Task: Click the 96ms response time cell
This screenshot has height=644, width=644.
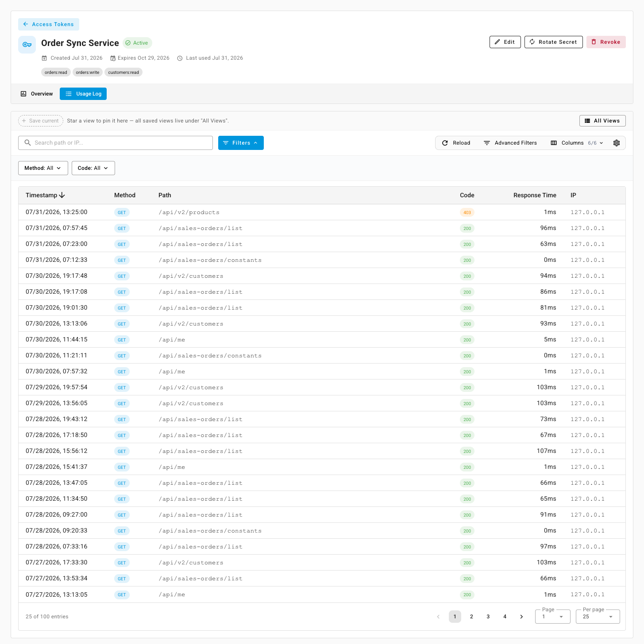Action: pos(548,228)
